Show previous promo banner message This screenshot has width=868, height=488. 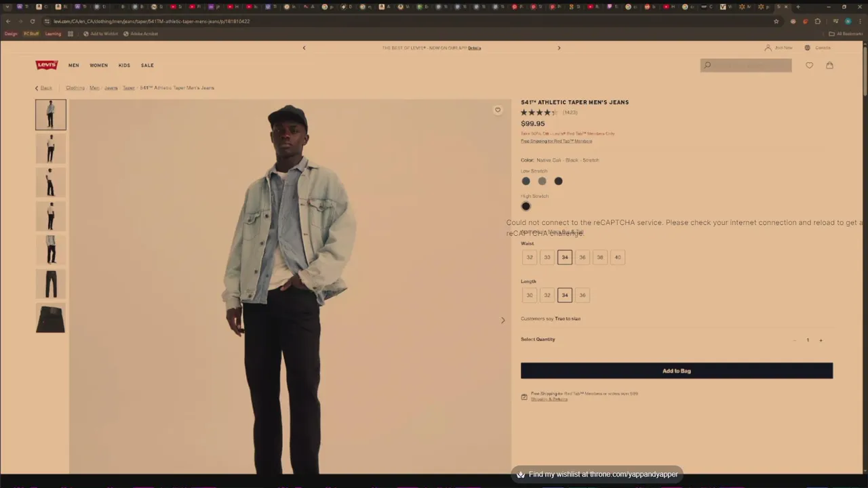(304, 48)
